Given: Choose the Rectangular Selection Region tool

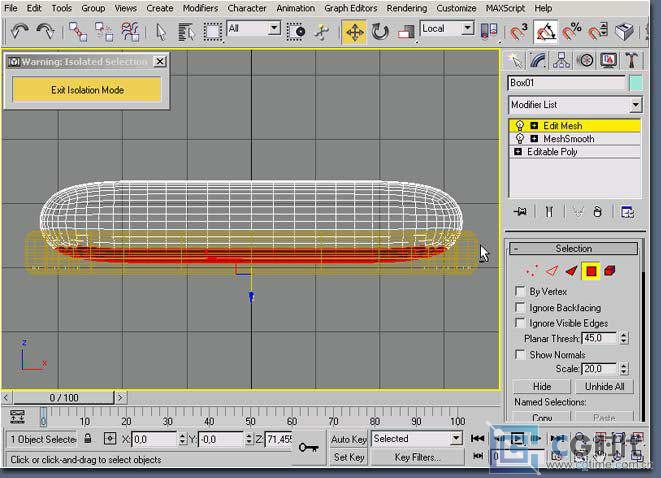Looking at the screenshot, I should pyautogui.click(x=212, y=32).
